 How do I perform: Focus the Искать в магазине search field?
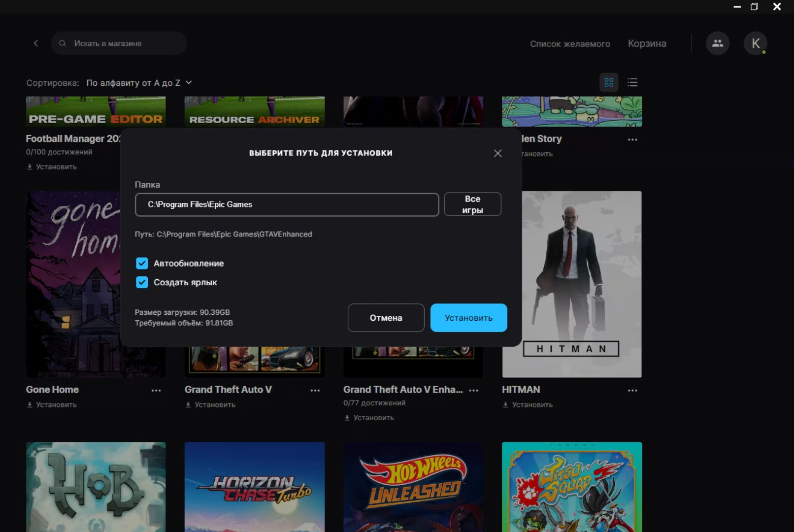(x=119, y=43)
